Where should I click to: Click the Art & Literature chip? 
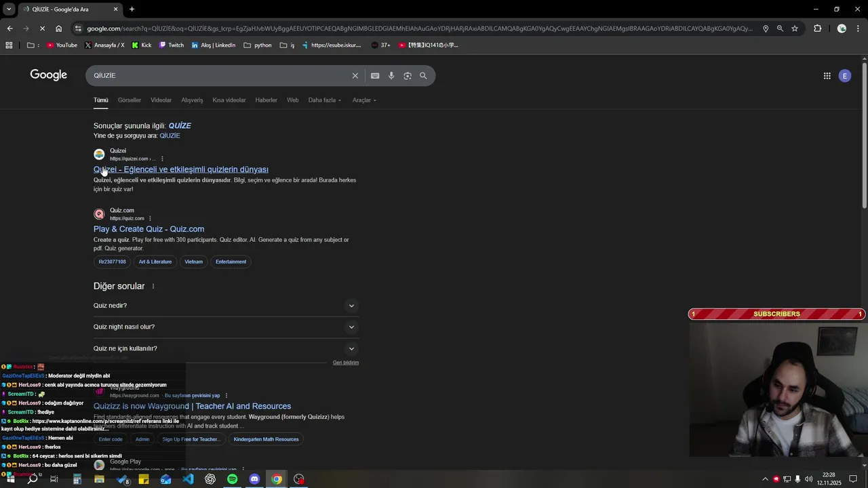coord(155,262)
